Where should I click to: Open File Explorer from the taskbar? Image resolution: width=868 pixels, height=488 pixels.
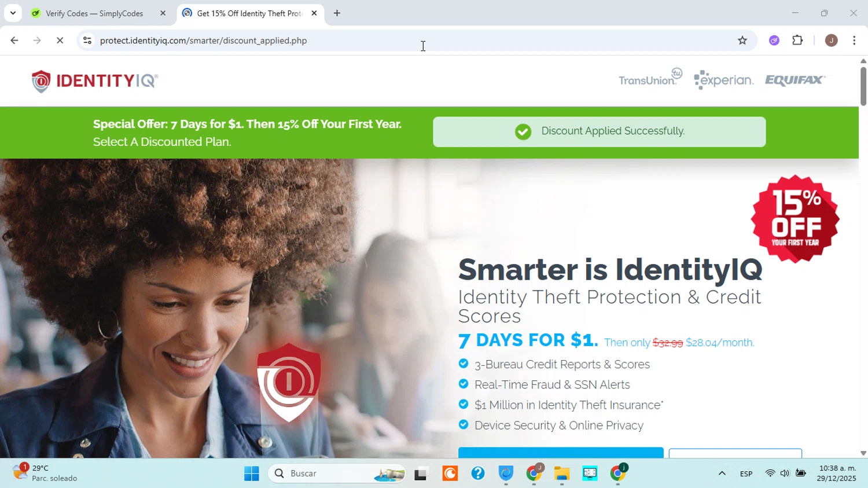tap(562, 474)
